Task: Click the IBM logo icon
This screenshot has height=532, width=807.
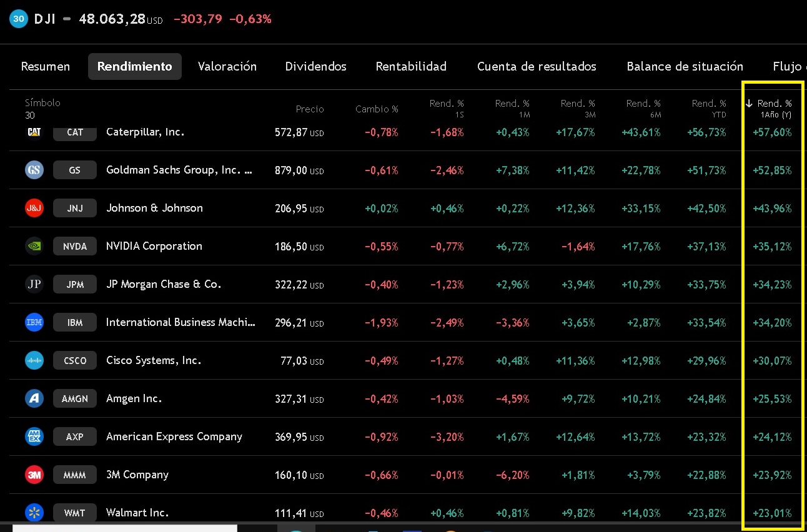Action: click(34, 322)
